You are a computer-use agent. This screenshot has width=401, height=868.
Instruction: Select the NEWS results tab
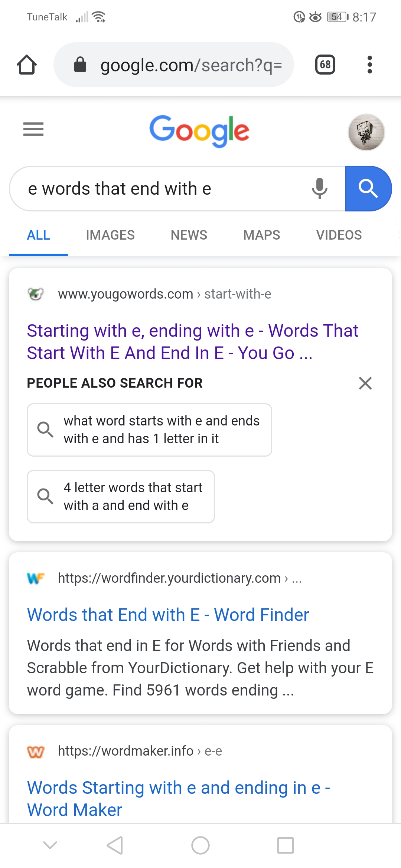click(x=189, y=235)
